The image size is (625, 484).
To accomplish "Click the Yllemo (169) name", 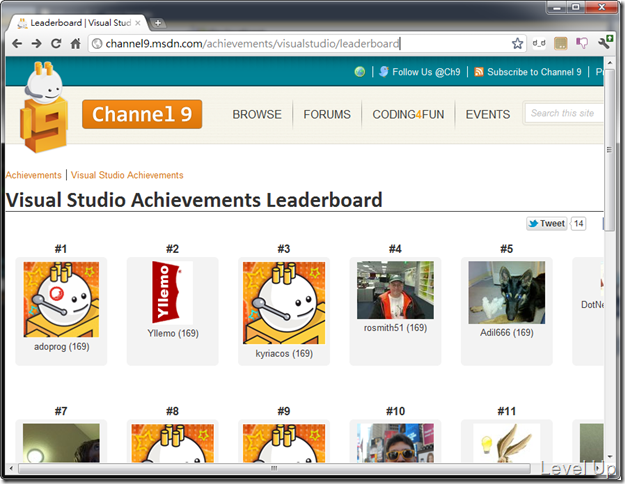I will coord(173,333).
